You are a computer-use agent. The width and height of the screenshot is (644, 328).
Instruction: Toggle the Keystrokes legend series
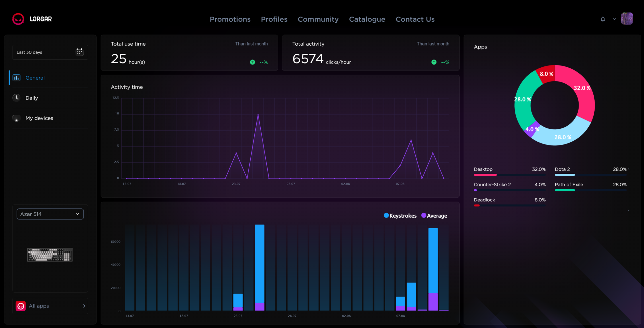(400, 216)
